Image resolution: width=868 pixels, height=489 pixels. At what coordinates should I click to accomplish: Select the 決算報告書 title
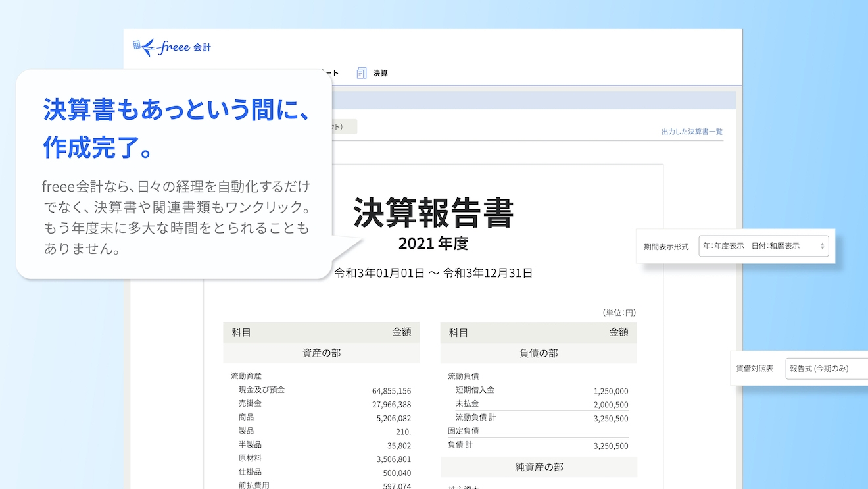(433, 212)
